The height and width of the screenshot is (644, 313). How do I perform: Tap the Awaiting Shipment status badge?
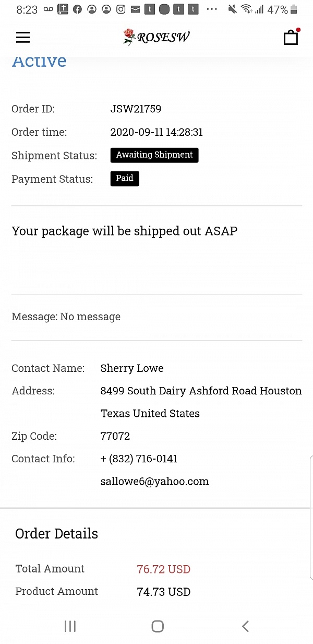pos(154,155)
